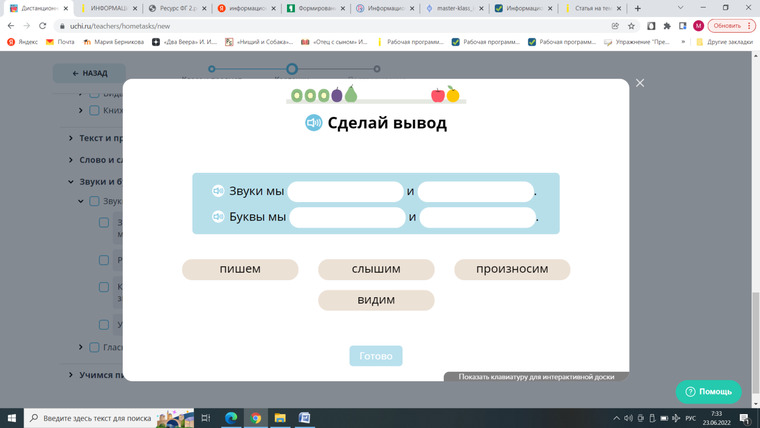Collapse the "Звуки и б..." section

[70, 182]
